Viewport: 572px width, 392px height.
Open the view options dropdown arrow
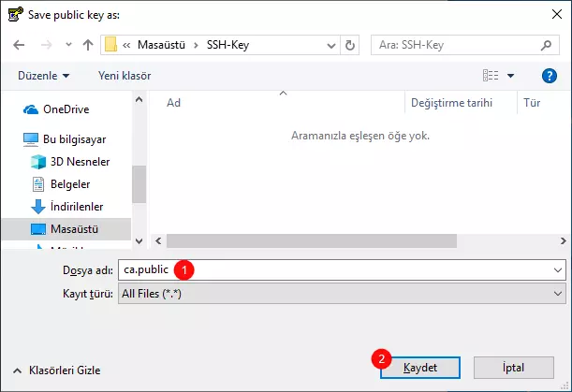510,75
